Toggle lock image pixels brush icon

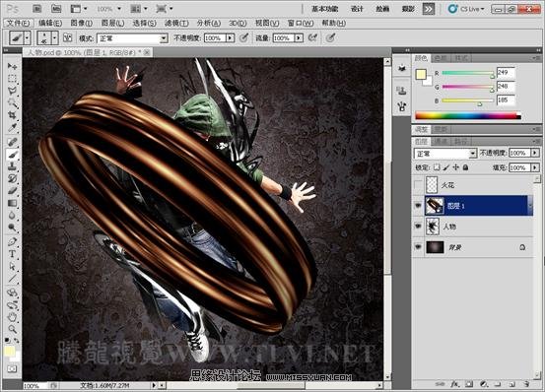446,167
